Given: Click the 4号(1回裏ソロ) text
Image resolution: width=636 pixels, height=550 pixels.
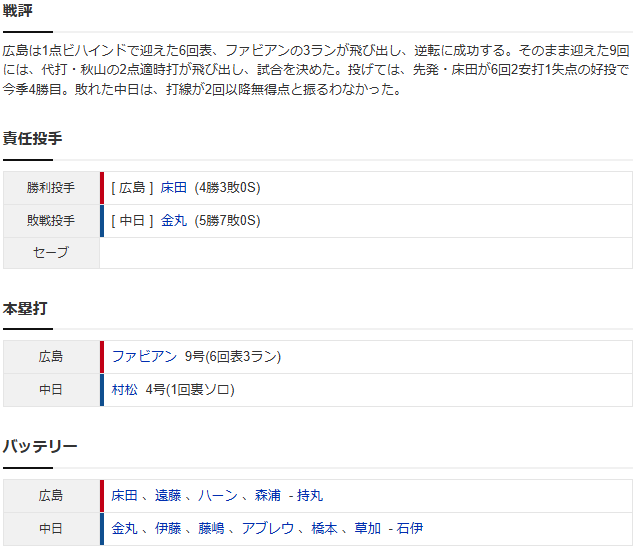Looking at the screenshot, I should 190,390.
